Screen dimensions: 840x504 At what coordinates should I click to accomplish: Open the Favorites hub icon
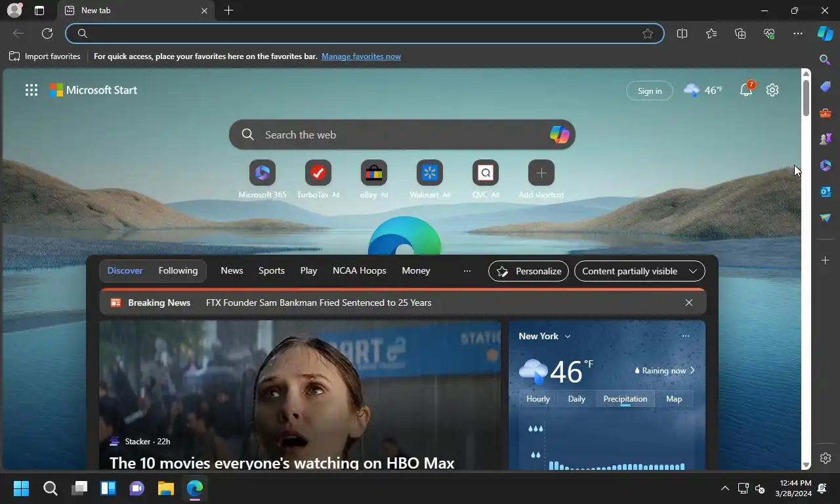(711, 33)
